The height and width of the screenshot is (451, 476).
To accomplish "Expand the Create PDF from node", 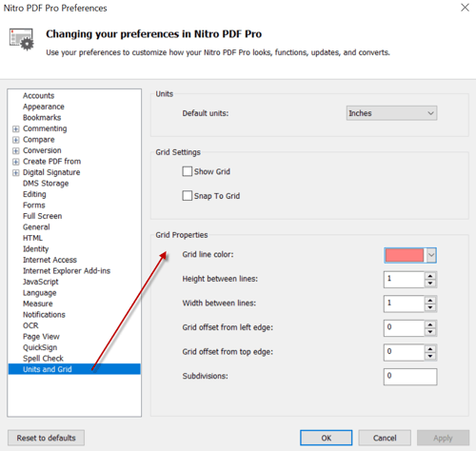I will [16, 162].
